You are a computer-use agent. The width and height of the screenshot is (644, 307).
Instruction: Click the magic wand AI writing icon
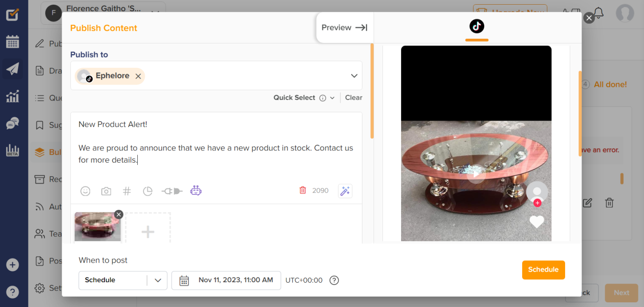[x=345, y=191]
